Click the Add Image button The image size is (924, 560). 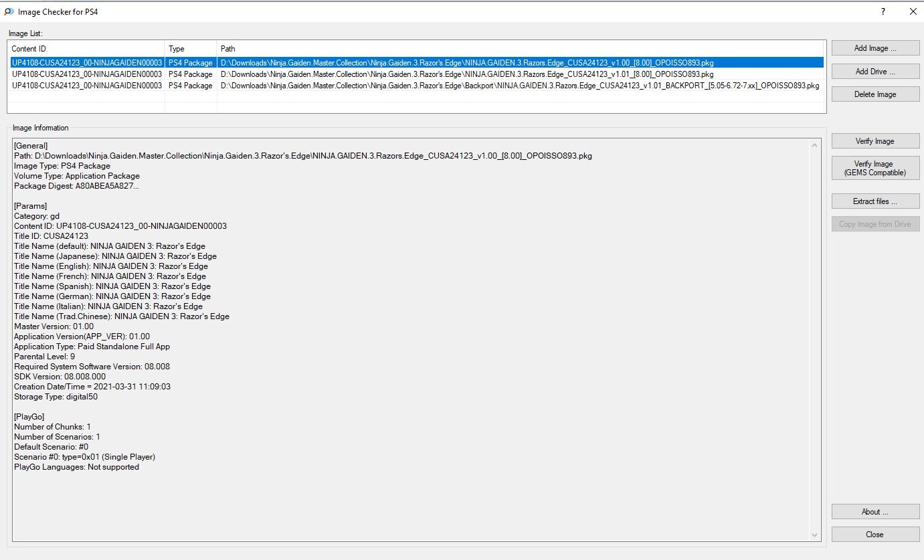coord(875,48)
